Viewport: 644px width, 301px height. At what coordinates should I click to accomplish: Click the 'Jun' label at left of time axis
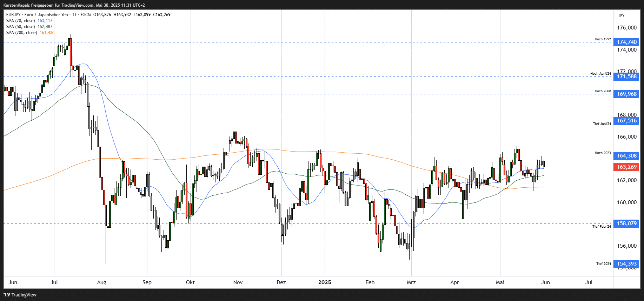[x=13, y=282]
